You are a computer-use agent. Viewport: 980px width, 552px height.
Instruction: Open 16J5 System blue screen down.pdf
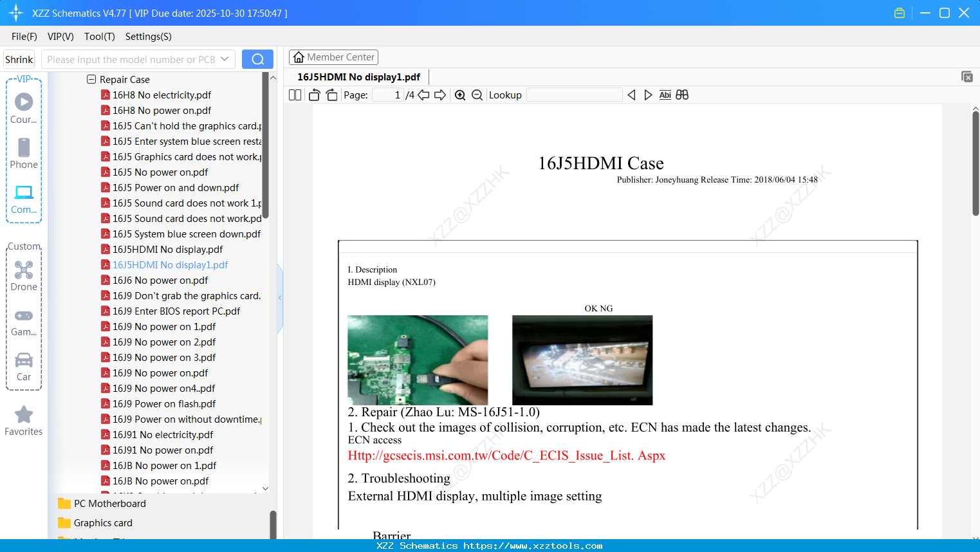tap(187, 234)
